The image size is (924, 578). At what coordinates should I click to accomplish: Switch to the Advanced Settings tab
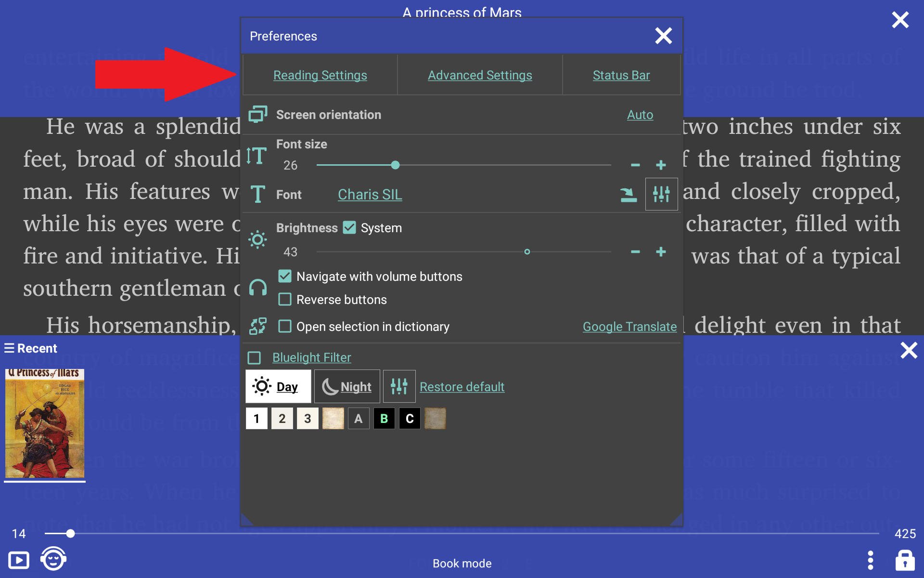tap(480, 75)
